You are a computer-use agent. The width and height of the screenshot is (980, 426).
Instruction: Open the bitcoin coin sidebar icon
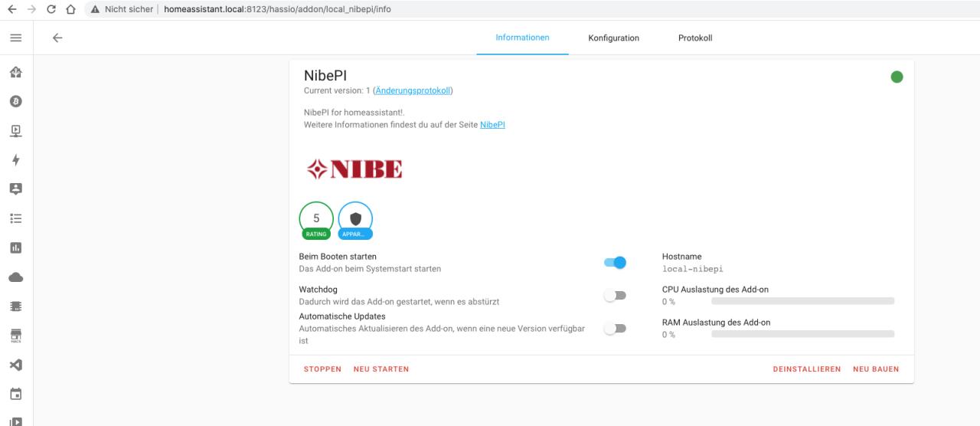coord(15,101)
